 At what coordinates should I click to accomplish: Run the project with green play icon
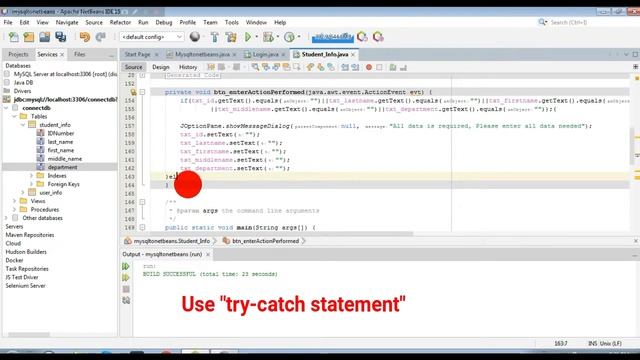click(248, 37)
